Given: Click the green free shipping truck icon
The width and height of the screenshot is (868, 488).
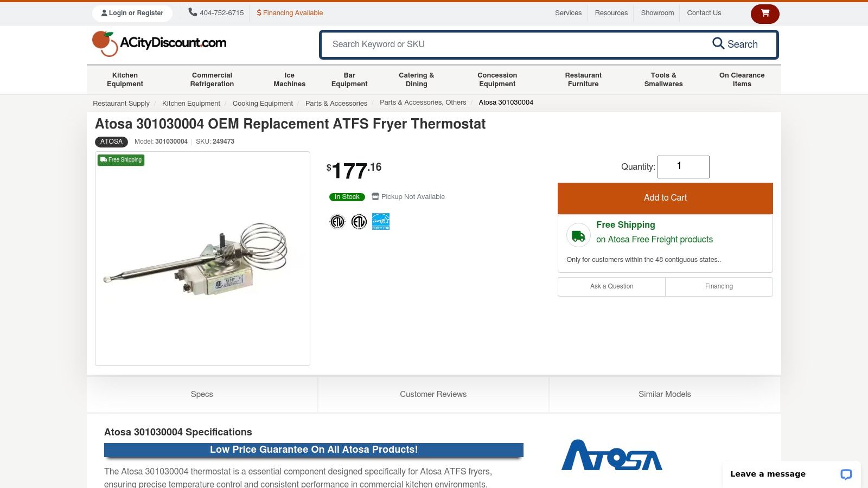Looking at the screenshot, I should [578, 235].
